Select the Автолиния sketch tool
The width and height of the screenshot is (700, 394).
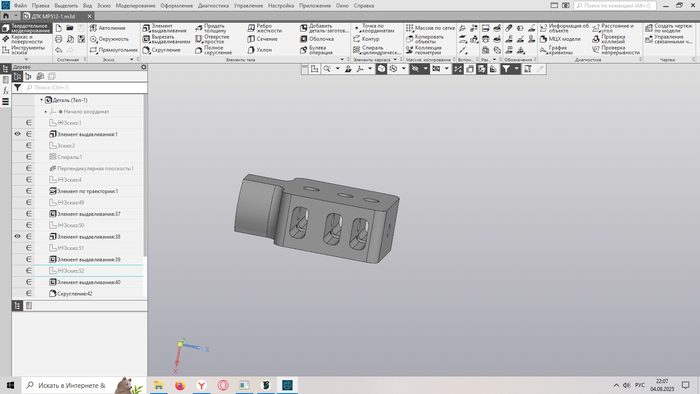pos(108,28)
